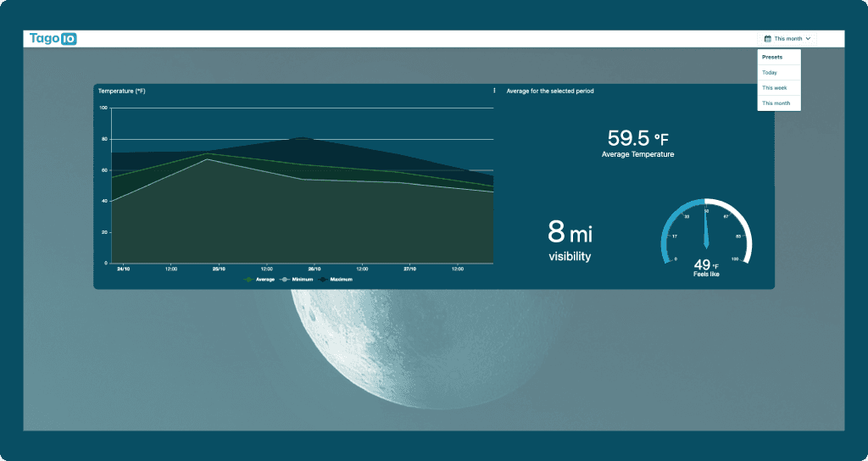Select the This week preset
Viewport: 868px width, 461px height.
click(779, 88)
